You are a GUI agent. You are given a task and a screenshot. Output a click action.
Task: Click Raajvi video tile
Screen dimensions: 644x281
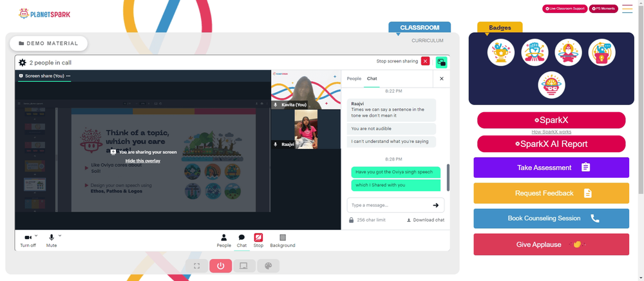click(x=306, y=129)
